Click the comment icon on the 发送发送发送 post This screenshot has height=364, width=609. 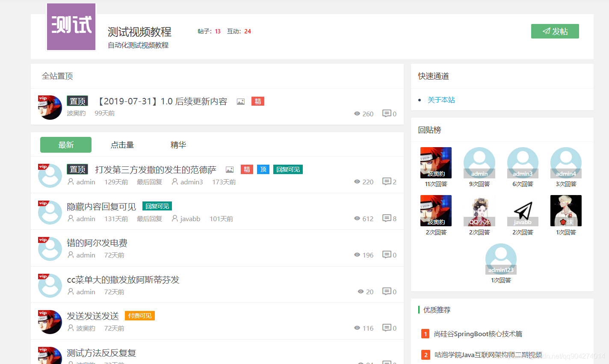coord(387,328)
